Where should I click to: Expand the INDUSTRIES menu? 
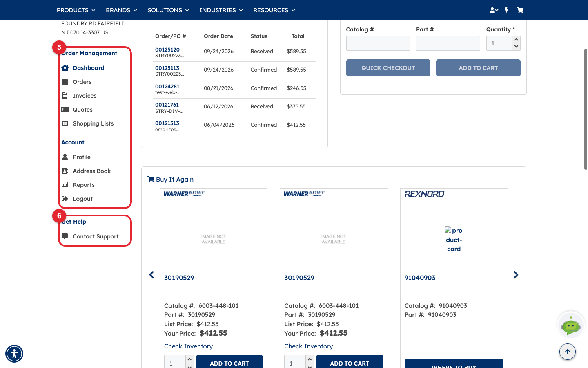tap(221, 10)
